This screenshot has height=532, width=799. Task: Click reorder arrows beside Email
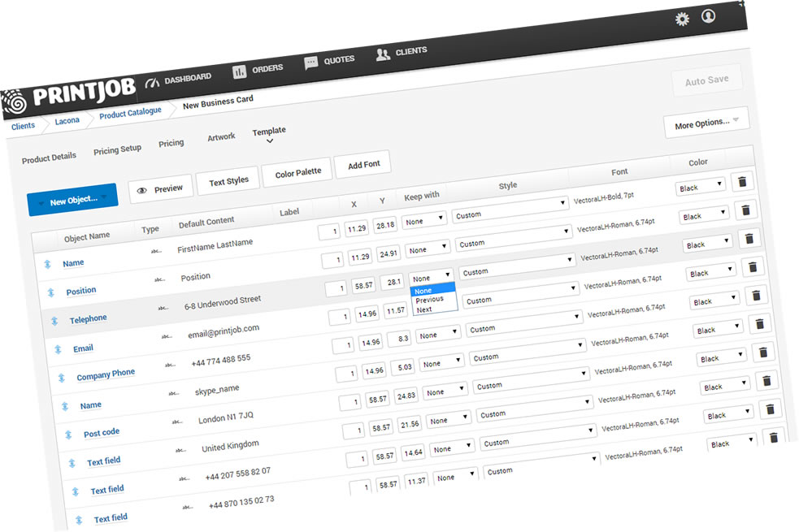(58, 349)
